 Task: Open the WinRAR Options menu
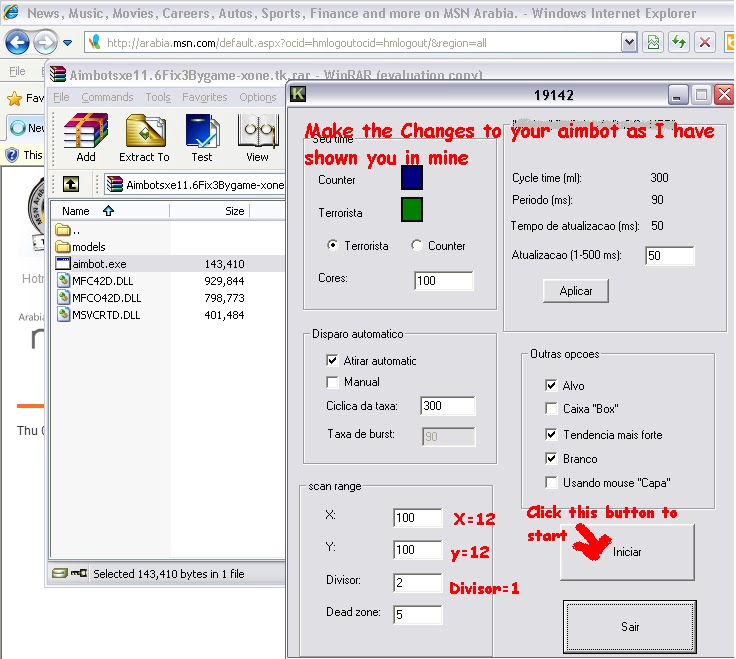(x=258, y=97)
